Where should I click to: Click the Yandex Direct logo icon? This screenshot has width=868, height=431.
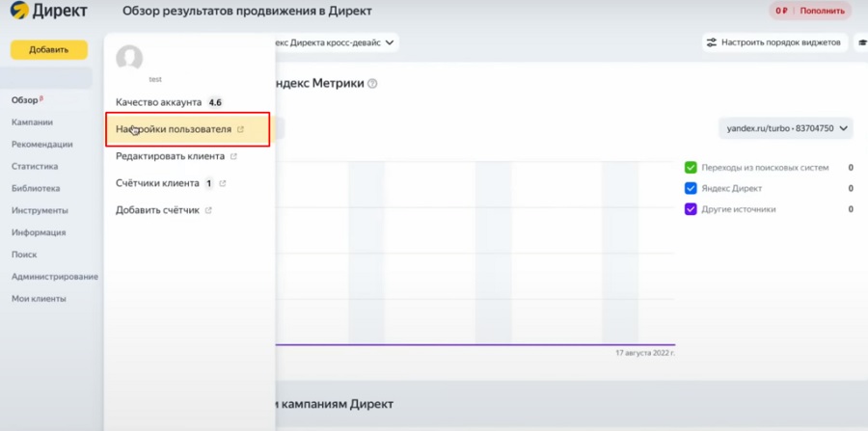point(19,10)
